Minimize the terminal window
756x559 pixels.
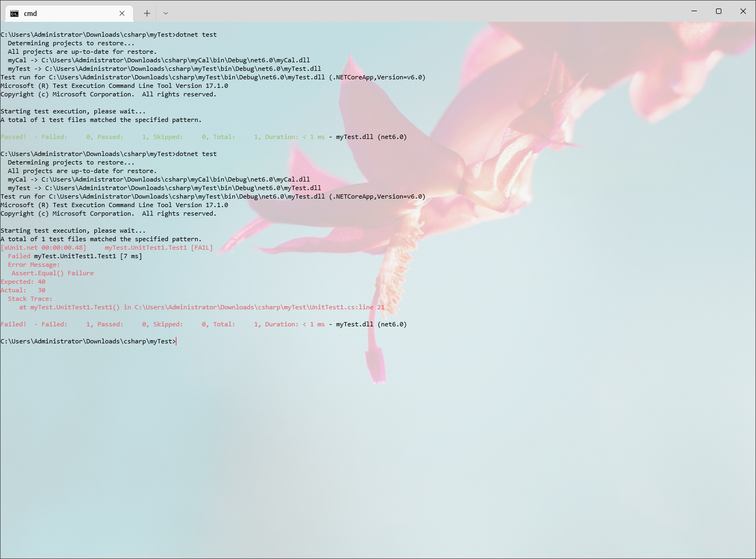coord(694,11)
